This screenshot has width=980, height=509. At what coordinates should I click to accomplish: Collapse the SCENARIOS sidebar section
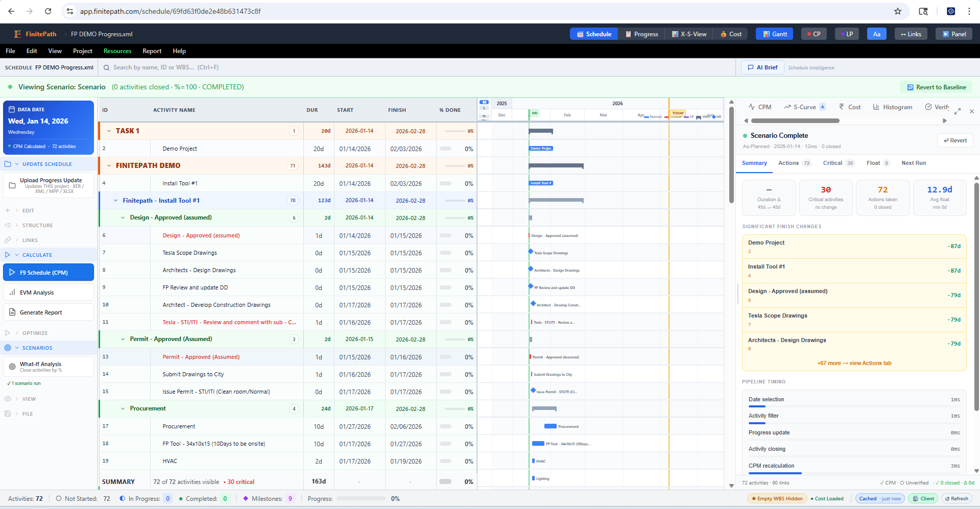(x=17, y=348)
